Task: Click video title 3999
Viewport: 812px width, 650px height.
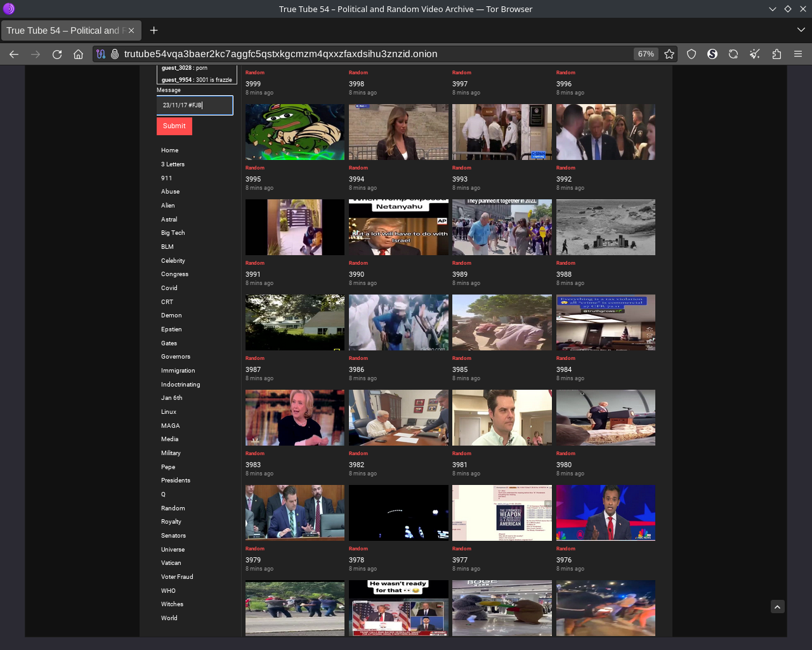Action: (x=253, y=84)
